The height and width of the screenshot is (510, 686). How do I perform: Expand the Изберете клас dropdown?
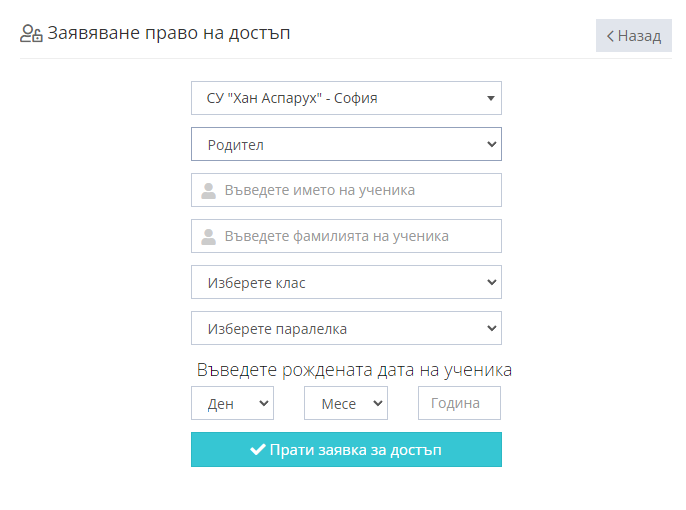pos(346,282)
